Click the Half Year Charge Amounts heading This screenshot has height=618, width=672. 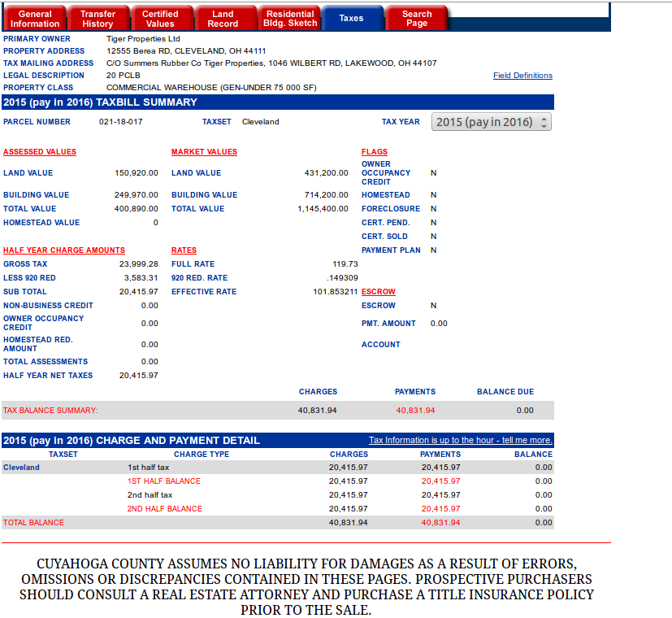(64, 250)
